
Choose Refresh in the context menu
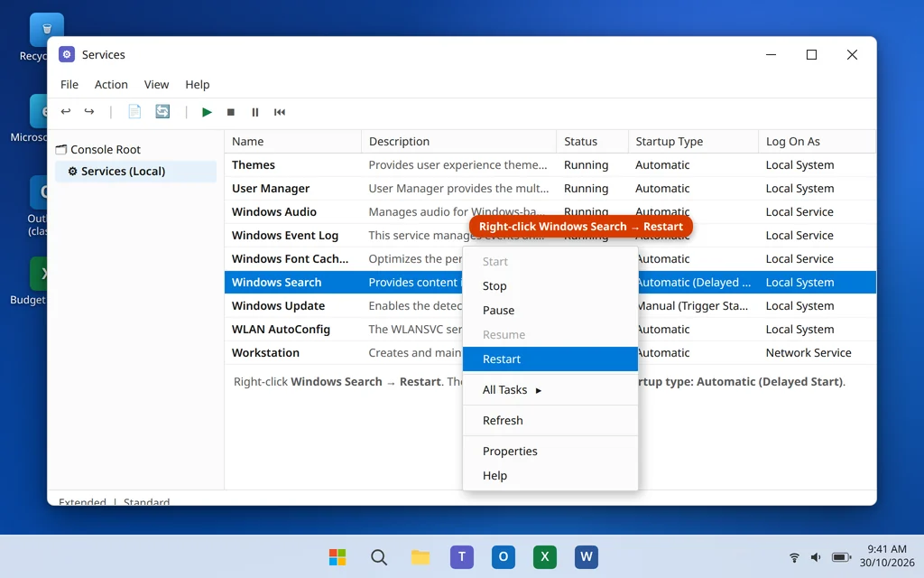pos(550,420)
